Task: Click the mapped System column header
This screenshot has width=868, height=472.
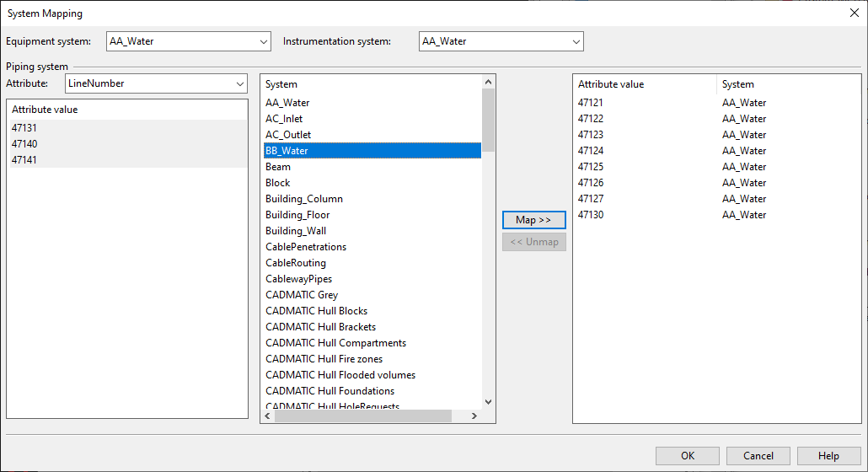Action: pyautogui.click(x=788, y=84)
